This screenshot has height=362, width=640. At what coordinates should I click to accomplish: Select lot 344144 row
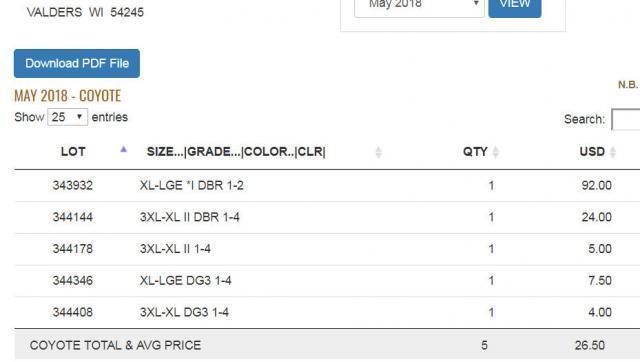(327, 217)
